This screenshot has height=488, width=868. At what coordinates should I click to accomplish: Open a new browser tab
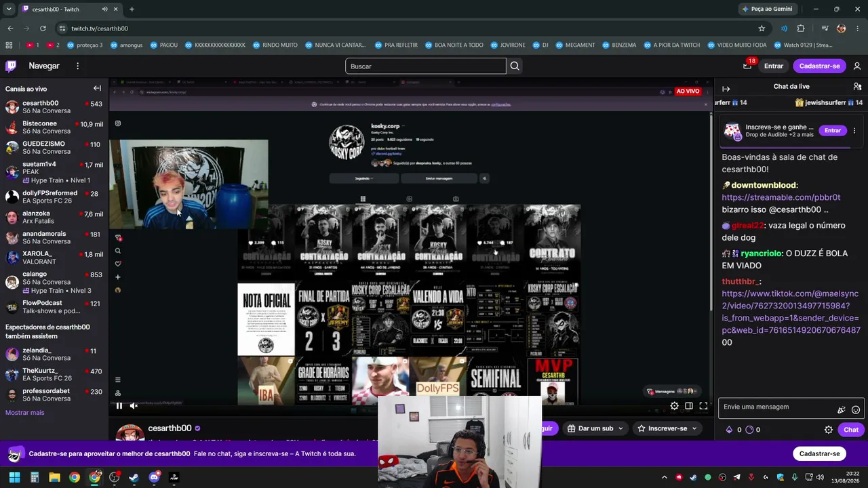(x=132, y=9)
